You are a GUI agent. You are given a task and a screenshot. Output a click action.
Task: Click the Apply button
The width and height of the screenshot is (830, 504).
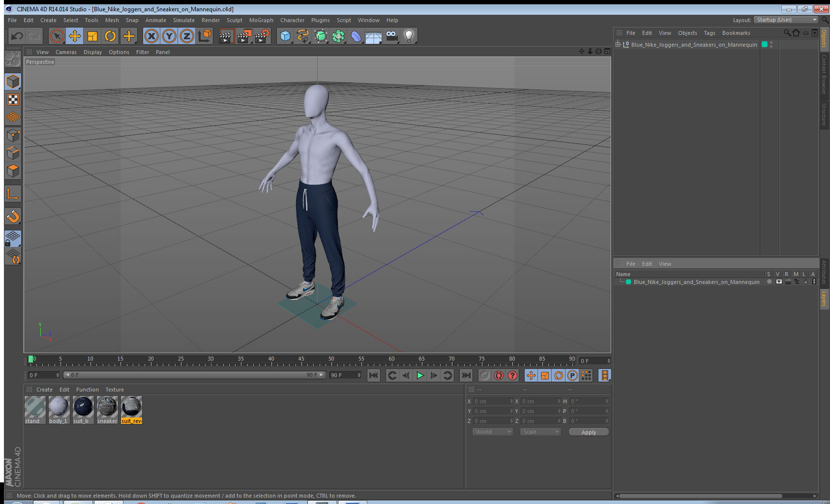(589, 432)
